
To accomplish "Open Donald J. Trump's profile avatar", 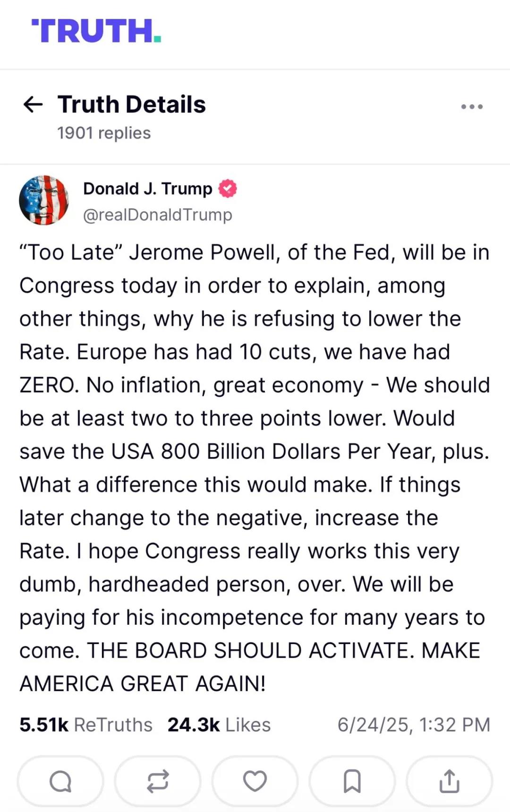I will (43, 200).
